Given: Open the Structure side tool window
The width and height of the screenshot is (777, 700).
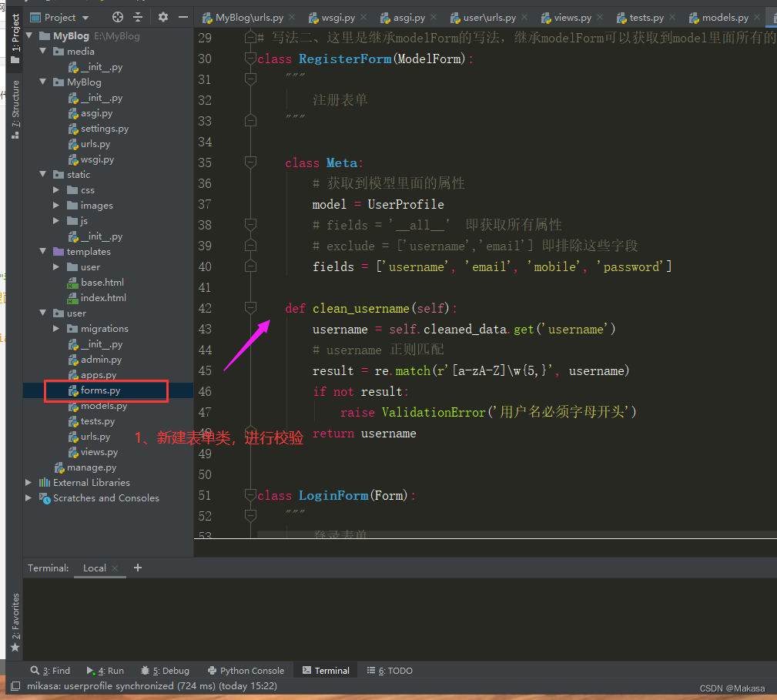Looking at the screenshot, I should point(15,109).
